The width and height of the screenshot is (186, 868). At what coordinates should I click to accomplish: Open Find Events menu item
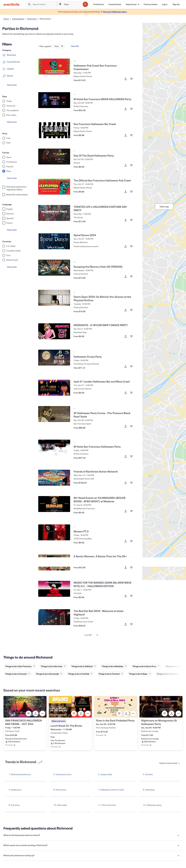(x=99, y=4)
